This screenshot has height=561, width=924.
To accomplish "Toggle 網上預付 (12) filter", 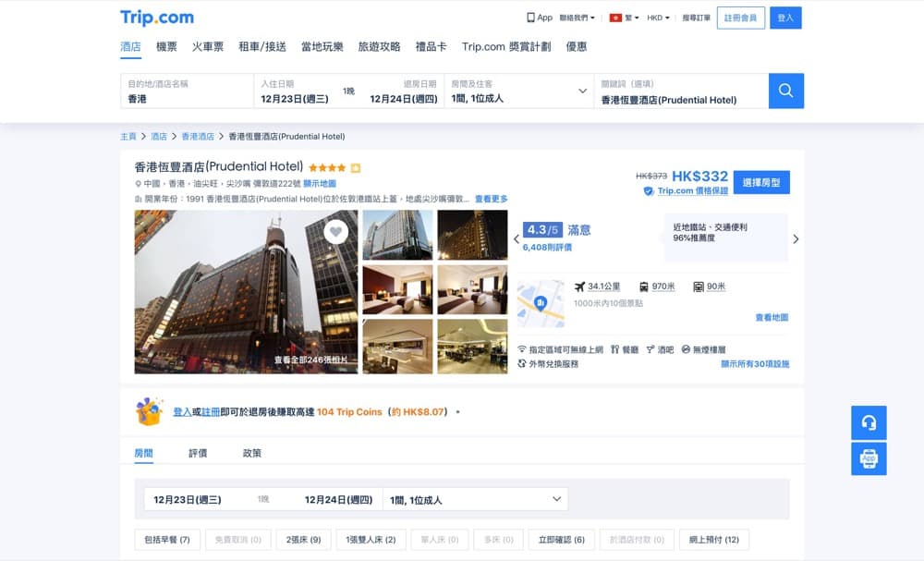I will point(713,539).
